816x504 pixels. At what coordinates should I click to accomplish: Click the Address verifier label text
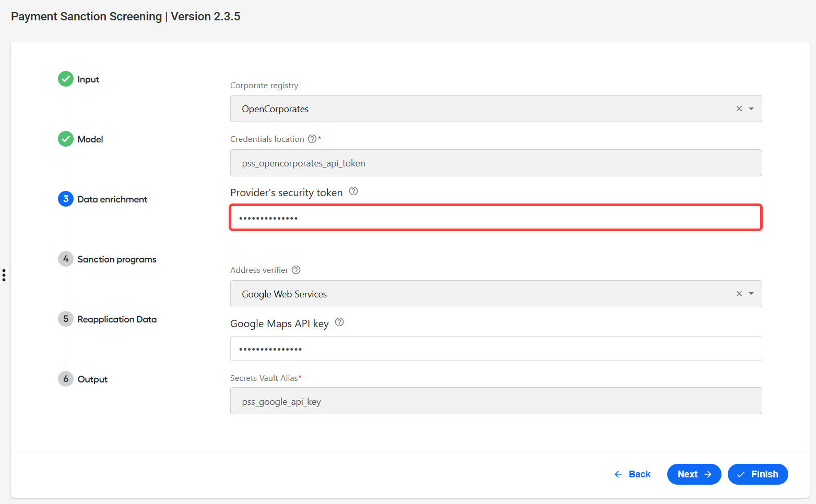tap(259, 270)
